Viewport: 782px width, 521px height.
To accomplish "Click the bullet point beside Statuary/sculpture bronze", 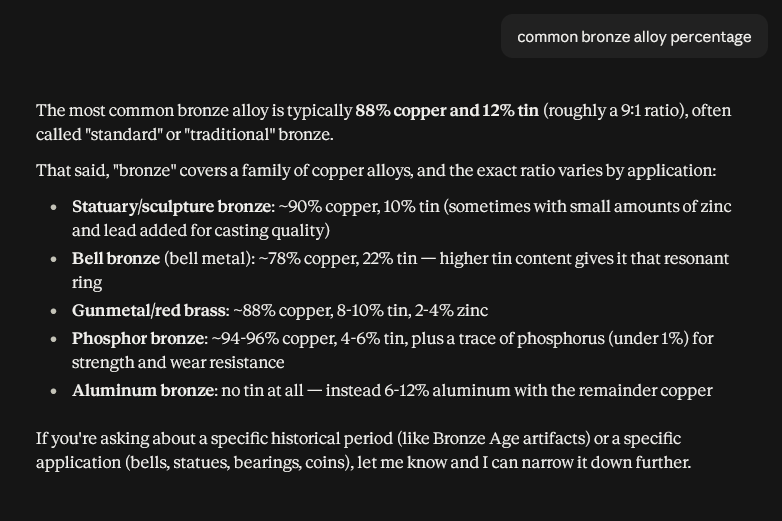I will point(53,207).
